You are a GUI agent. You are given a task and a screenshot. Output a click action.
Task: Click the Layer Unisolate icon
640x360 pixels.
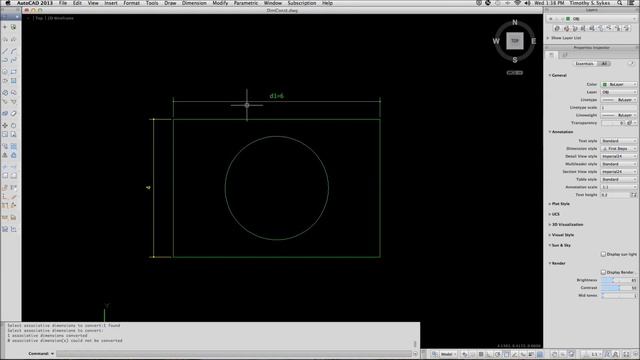click(592, 28)
